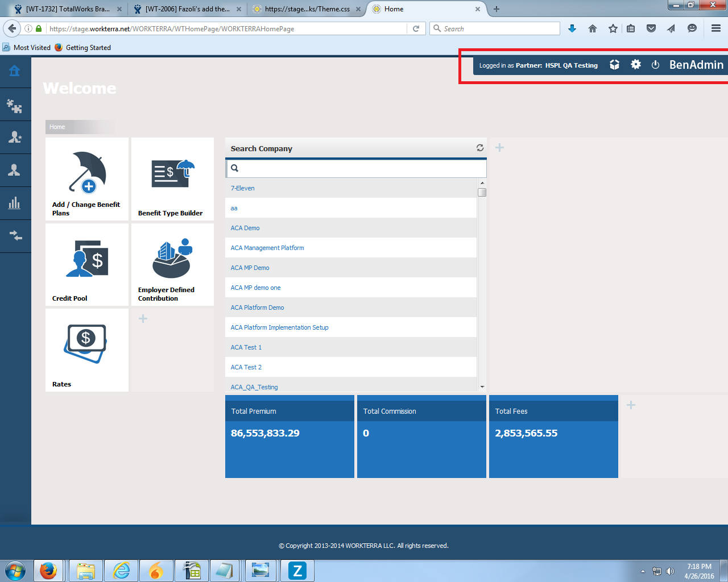Viewport: 728px width, 582px height.
Task: Open 7-Eleven company link
Action: 242,188
